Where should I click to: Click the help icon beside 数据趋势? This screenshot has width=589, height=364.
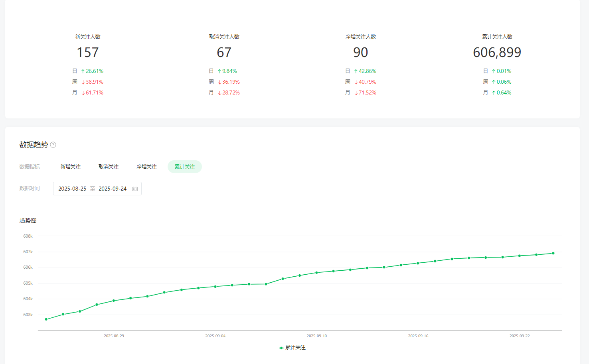(53, 145)
